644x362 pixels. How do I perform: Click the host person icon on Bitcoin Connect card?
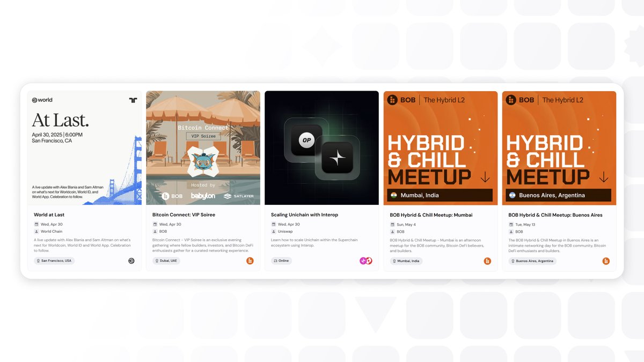tap(155, 232)
